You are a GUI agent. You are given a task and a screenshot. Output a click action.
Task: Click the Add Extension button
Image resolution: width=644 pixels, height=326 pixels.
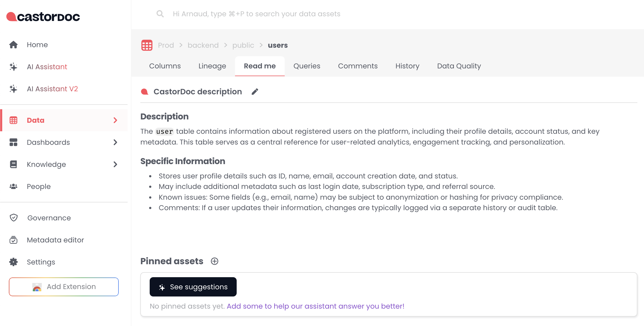(x=64, y=287)
